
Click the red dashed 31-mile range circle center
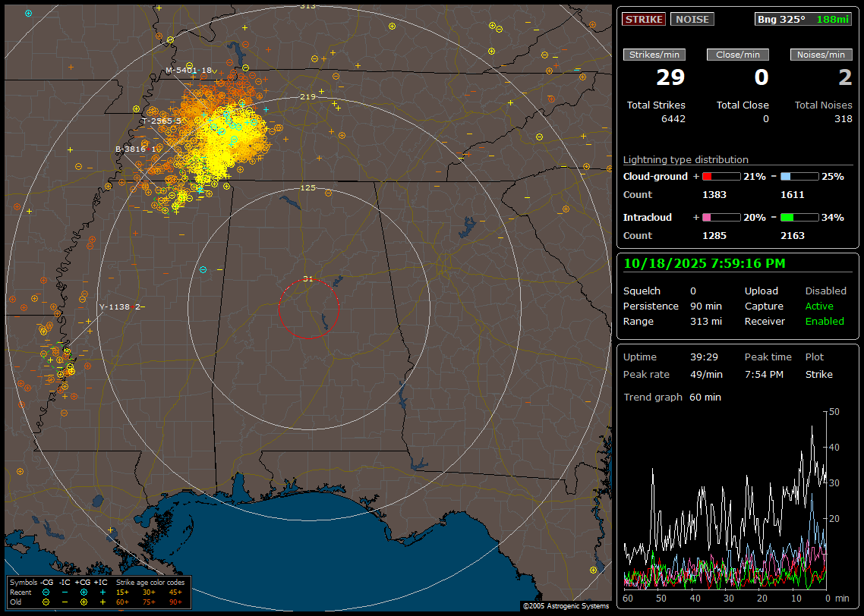pos(308,309)
